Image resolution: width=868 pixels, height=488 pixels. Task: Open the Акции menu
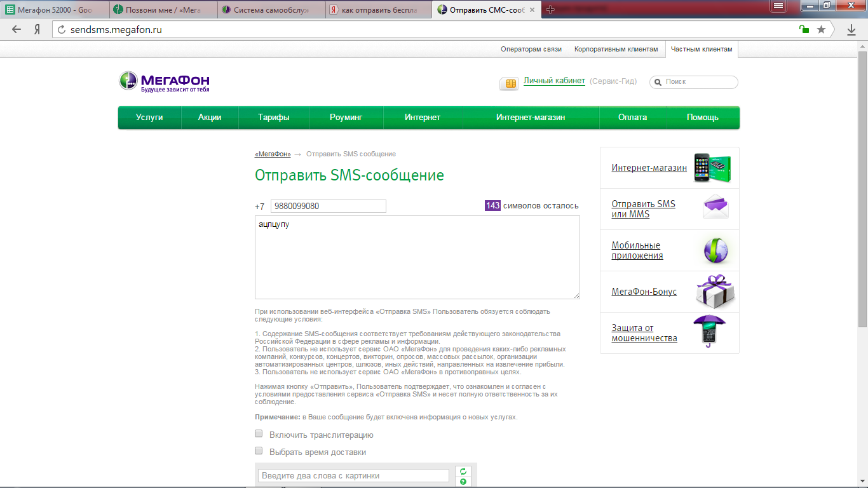click(x=210, y=118)
